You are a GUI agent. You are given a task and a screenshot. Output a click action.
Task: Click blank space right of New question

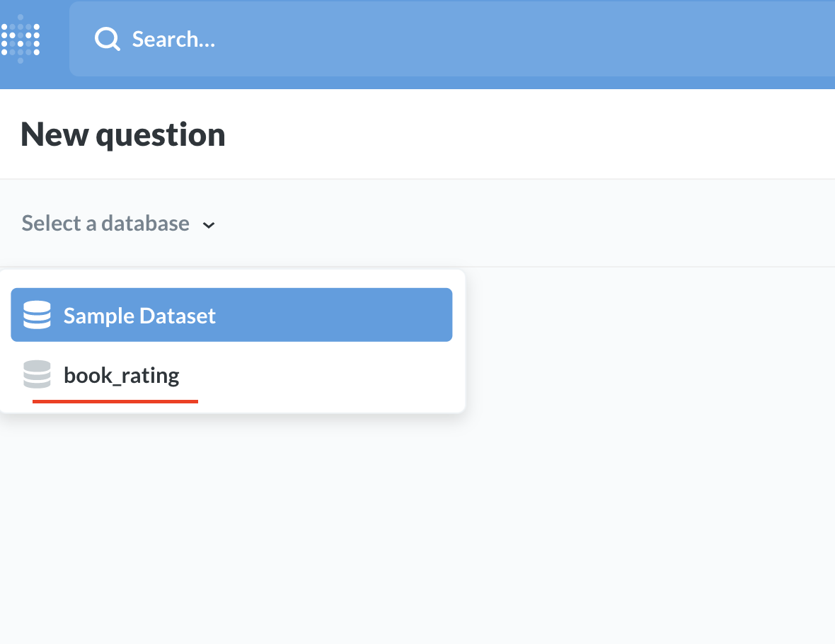click(531, 134)
